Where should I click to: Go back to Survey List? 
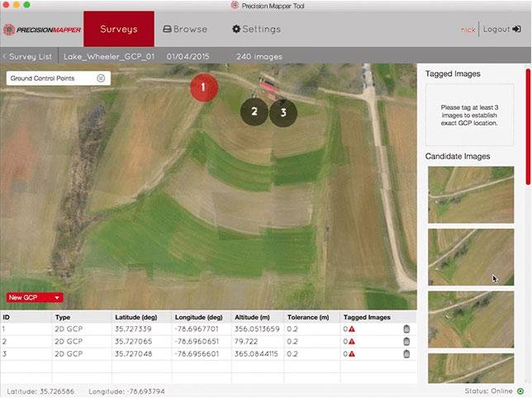[29, 56]
